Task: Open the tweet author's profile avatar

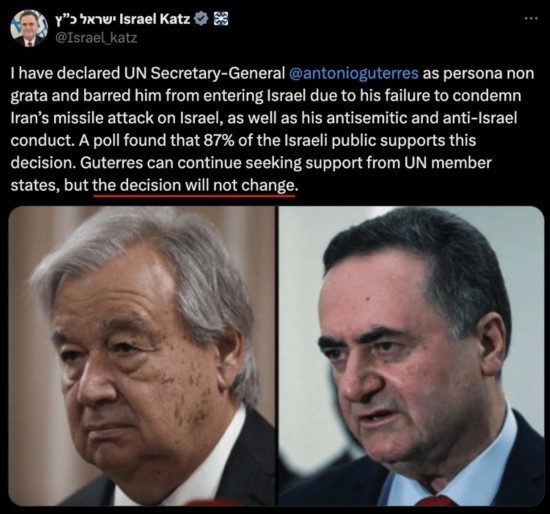Action: (x=28, y=28)
